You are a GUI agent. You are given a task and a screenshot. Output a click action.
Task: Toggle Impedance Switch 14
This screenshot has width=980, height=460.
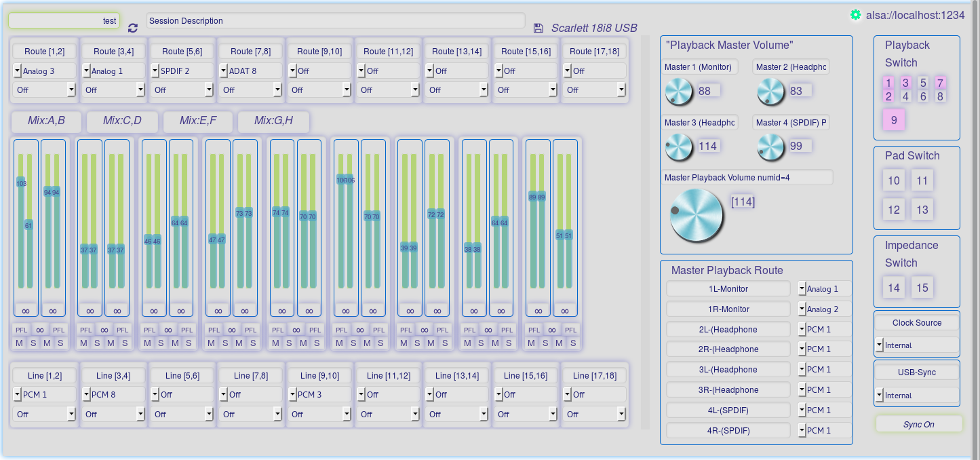tap(894, 288)
